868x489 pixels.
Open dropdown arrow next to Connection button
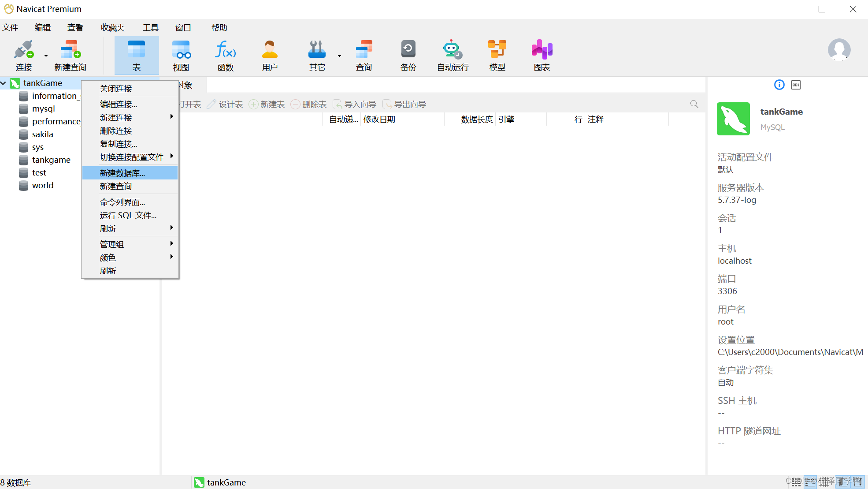tap(46, 56)
